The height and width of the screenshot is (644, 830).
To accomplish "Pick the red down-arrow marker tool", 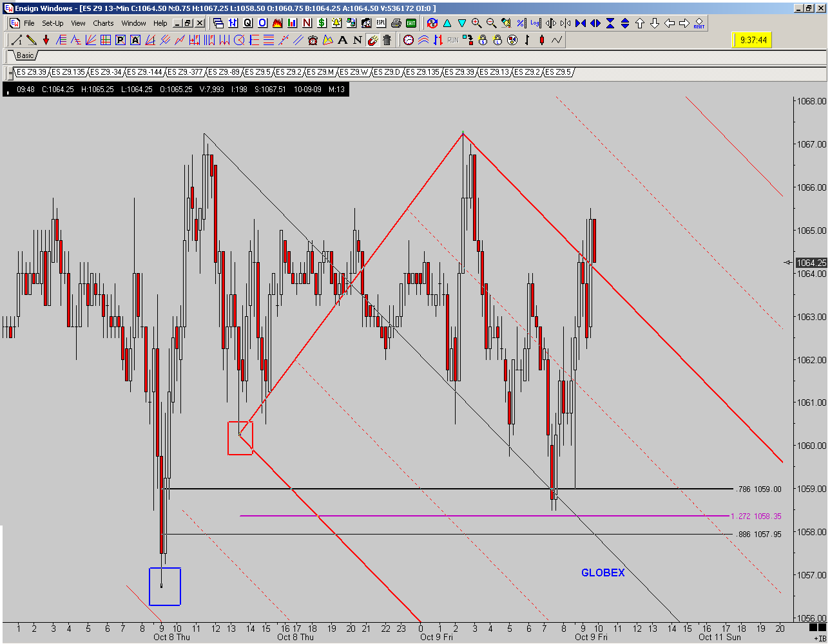I will coord(46,40).
